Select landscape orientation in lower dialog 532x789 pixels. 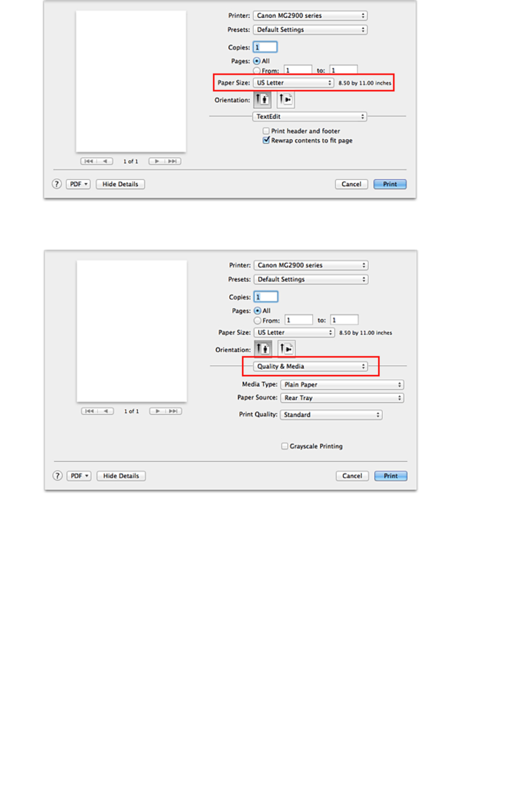point(287,349)
